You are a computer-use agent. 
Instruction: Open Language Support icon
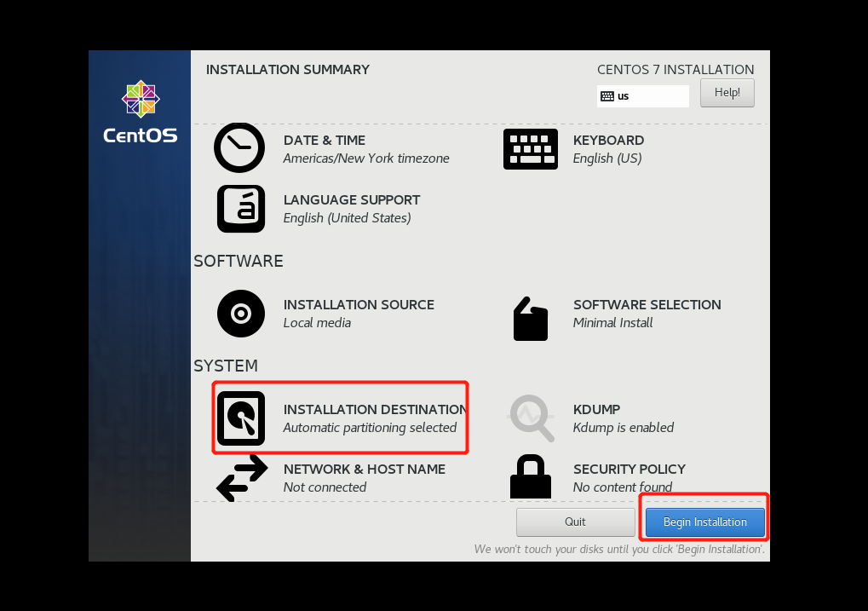(x=241, y=209)
